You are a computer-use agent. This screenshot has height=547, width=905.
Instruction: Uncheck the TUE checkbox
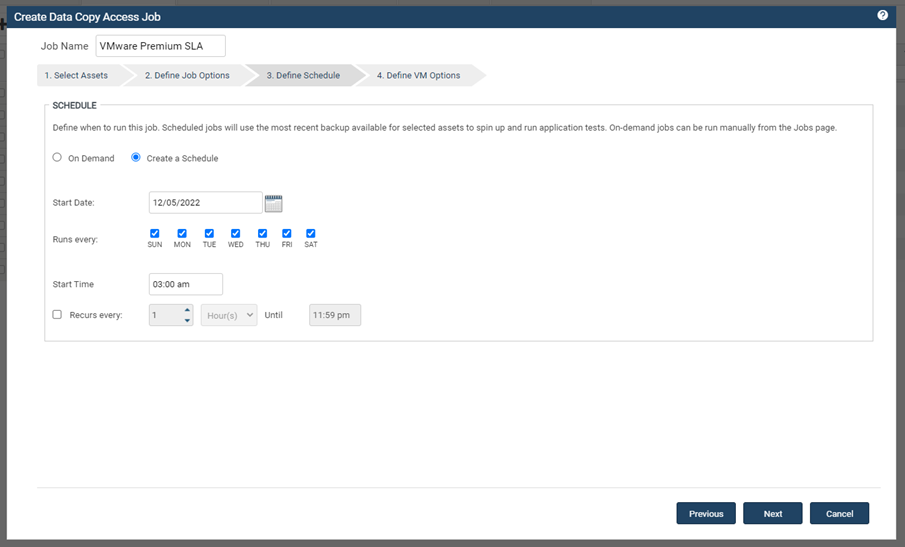(209, 233)
